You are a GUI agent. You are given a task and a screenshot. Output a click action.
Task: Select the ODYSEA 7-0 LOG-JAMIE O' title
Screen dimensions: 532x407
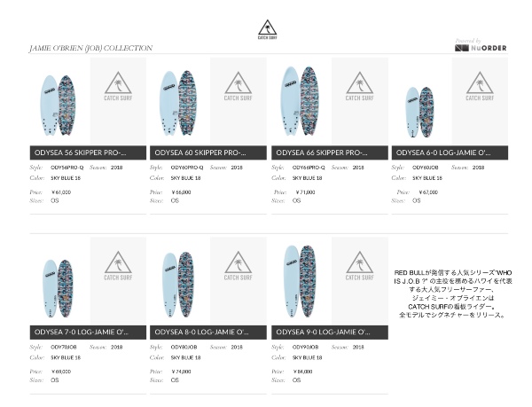[x=87, y=332]
